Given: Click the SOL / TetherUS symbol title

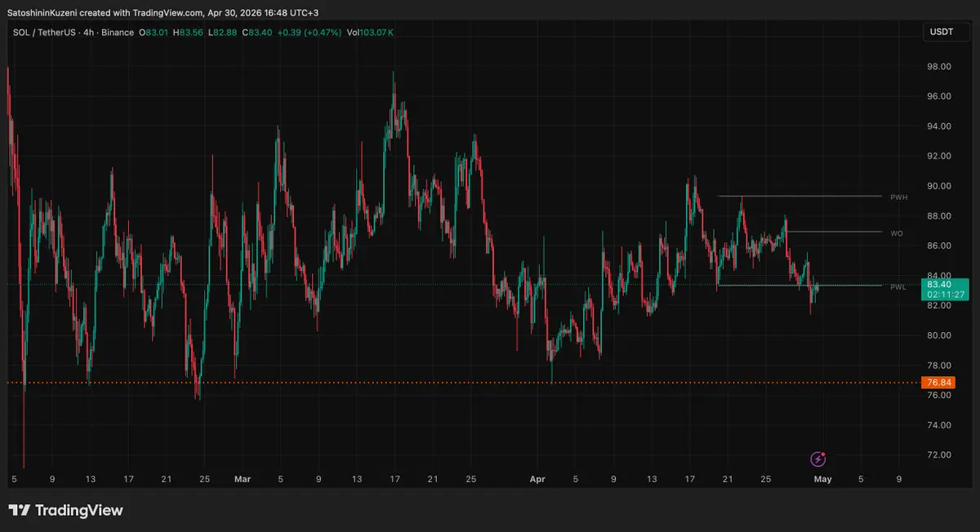Looking at the screenshot, I should click(47, 33).
